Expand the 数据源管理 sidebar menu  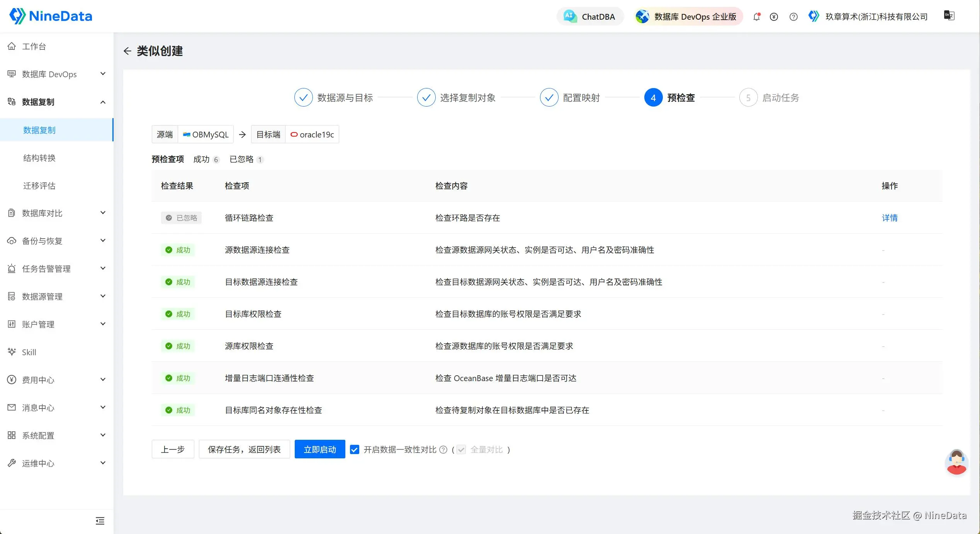coord(57,297)
